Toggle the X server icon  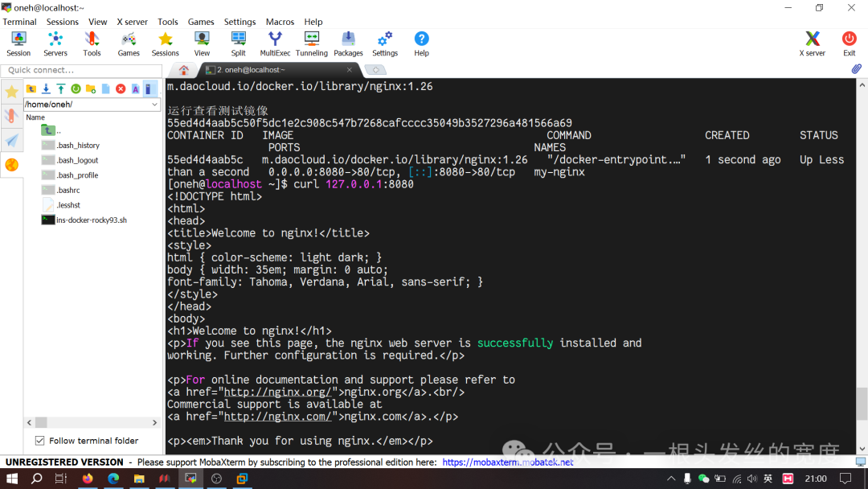812,43
